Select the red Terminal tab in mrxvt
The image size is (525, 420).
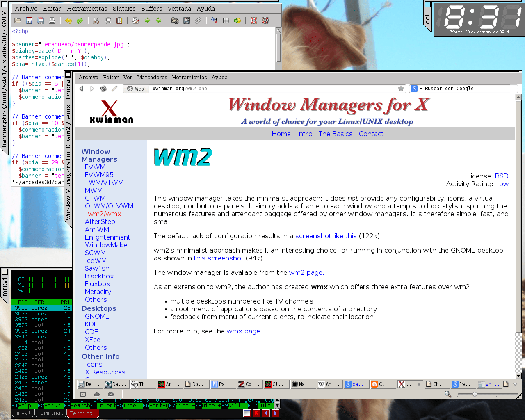[82, 413]
